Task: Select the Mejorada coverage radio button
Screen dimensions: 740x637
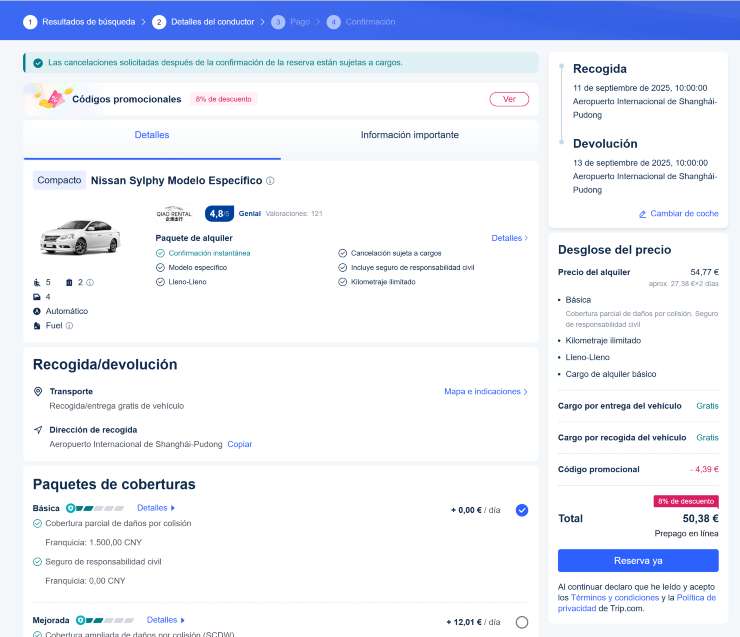Action: [522, 622]
